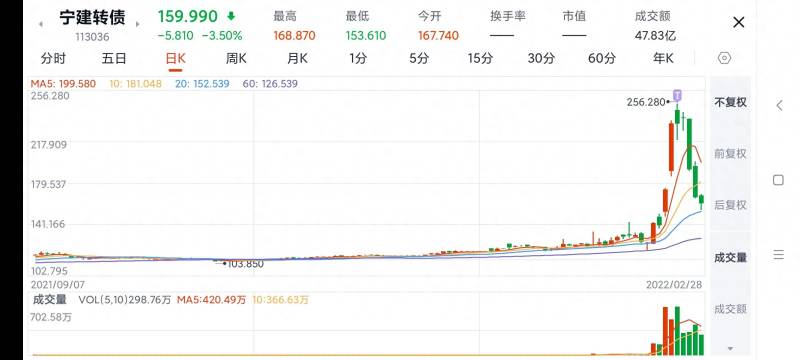800x360 pixels.
Task: Expand indicator list down arrow
Action: [x=730, y=349]
